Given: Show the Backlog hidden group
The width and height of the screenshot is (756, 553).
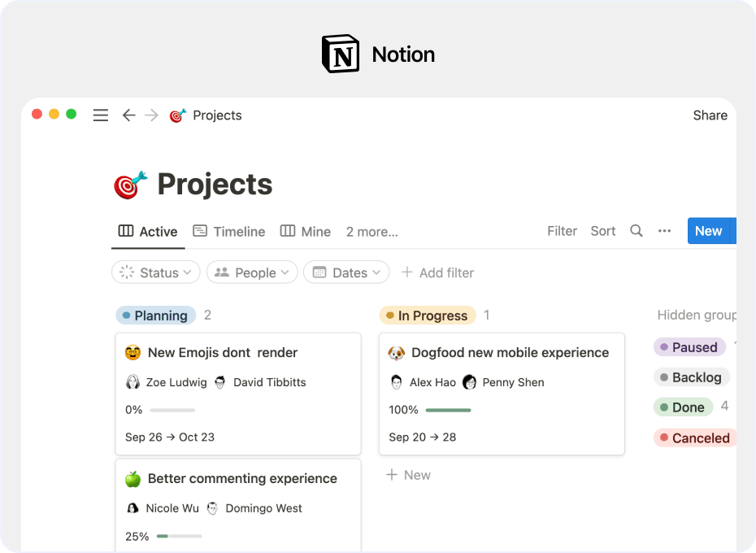Looking at the screenshot, I should pos(692,377).
